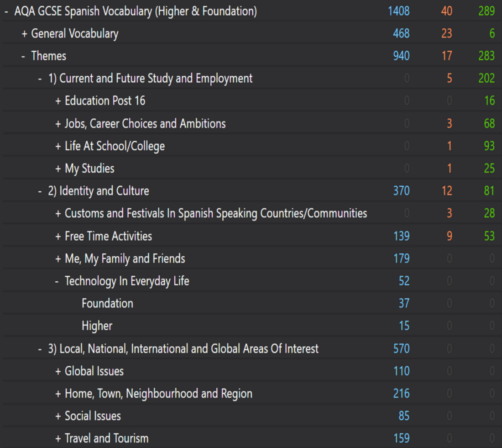Screen dimensions: 502x448
Task: Collapse Technology In Everyday Life deck
Action: [x=57, y=281]
